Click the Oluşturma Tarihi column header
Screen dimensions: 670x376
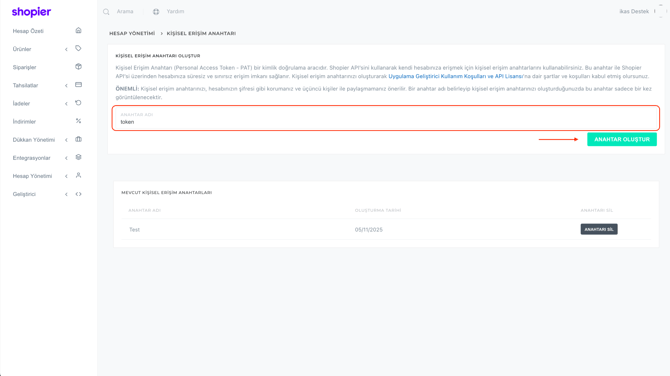(x=378, y=210)
